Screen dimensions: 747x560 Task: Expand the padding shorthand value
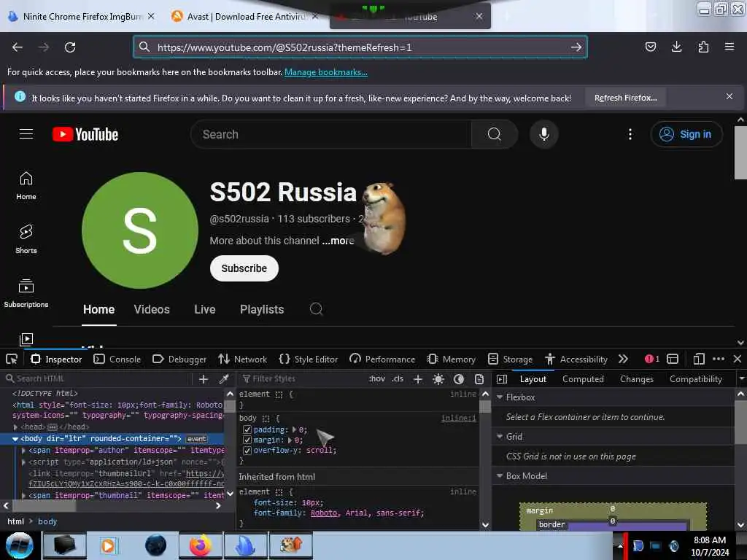click(x=294, y=429)
